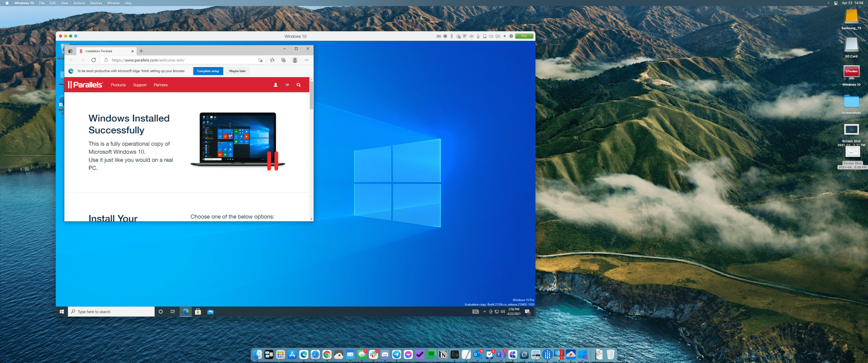Open macOS Control Center in menu bar
868x363 pixels.
836,3
